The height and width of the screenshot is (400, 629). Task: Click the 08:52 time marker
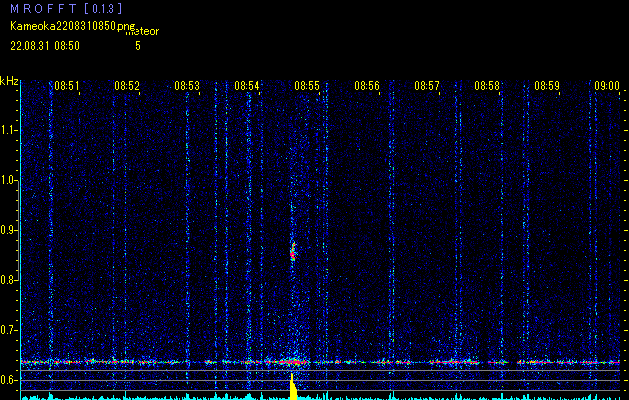[127, 86]
